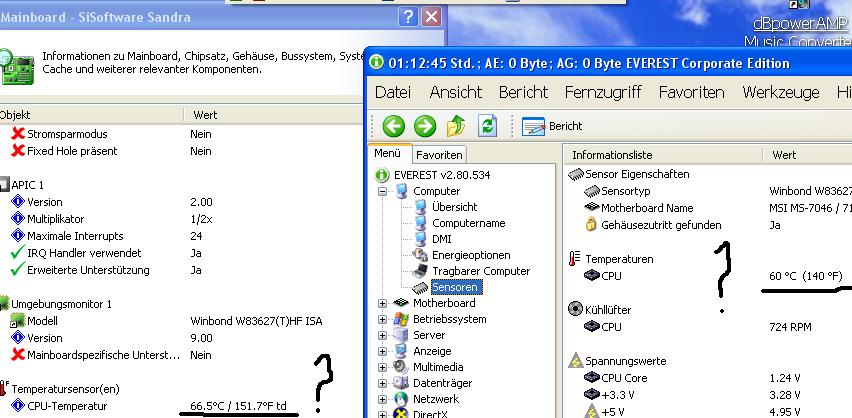Select Tragbarer Computer in the tree
Image resolution: width=852 pixels, height=418 pixels.
point(481,271)
